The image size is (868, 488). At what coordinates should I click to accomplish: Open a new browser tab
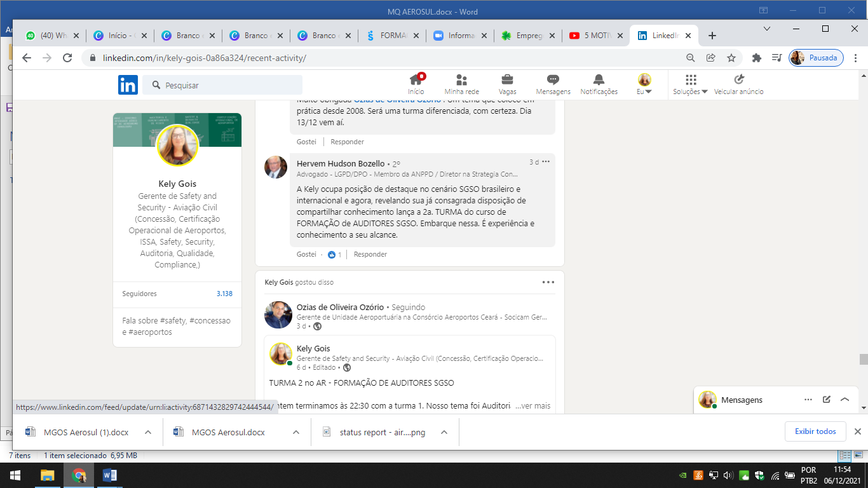(712, 36)
